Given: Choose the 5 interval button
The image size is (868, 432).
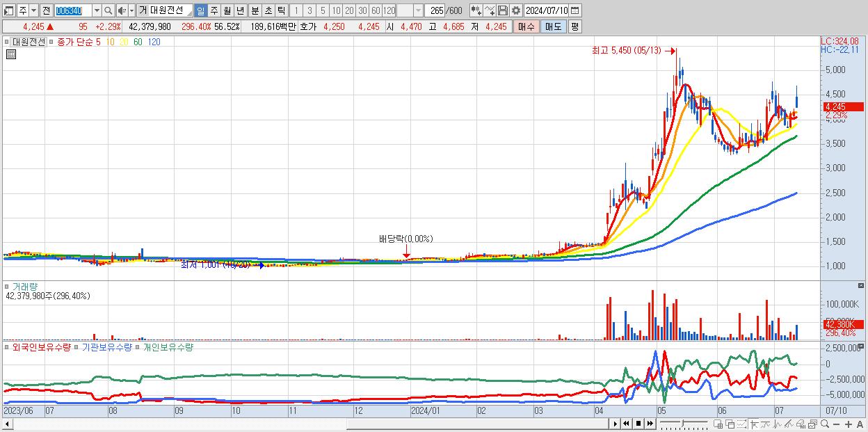Looking at the screenshot, I should tap(322, 10).
